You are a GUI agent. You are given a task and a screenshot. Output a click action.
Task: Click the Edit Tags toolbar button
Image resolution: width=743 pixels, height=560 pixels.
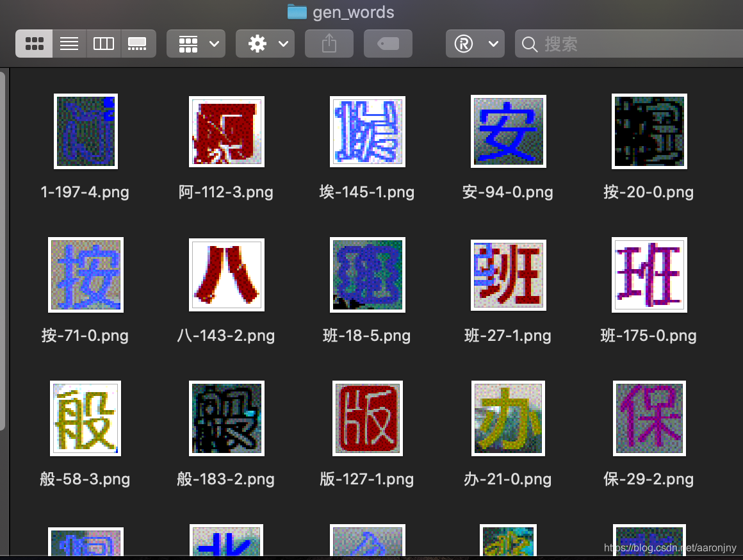point(388,44)
